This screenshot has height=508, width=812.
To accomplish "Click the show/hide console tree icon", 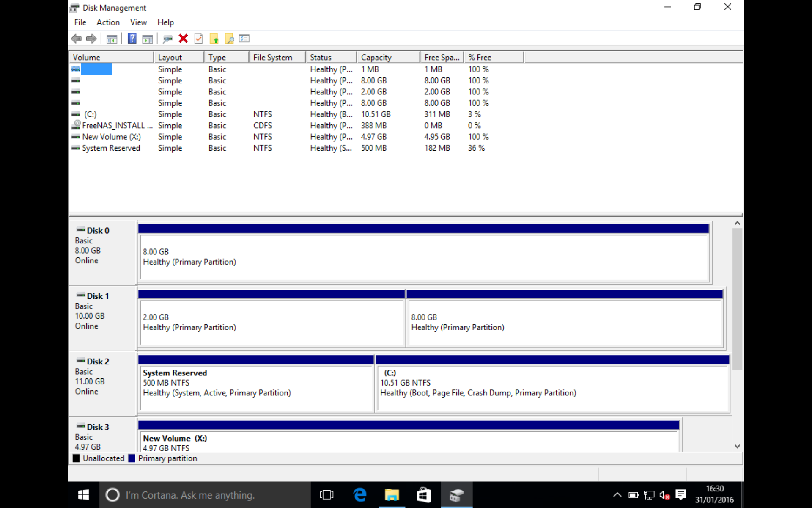I will pyautogui.click(x=112, y=39).
